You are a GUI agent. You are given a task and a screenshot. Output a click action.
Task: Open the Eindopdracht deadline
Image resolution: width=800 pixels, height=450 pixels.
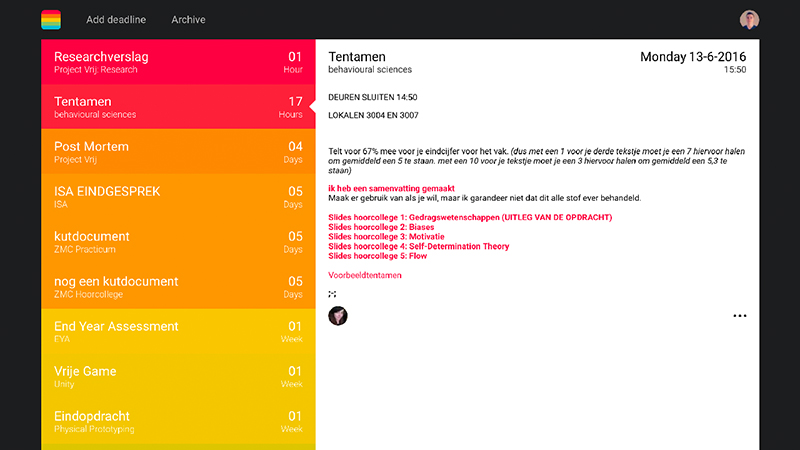[178, 421]
